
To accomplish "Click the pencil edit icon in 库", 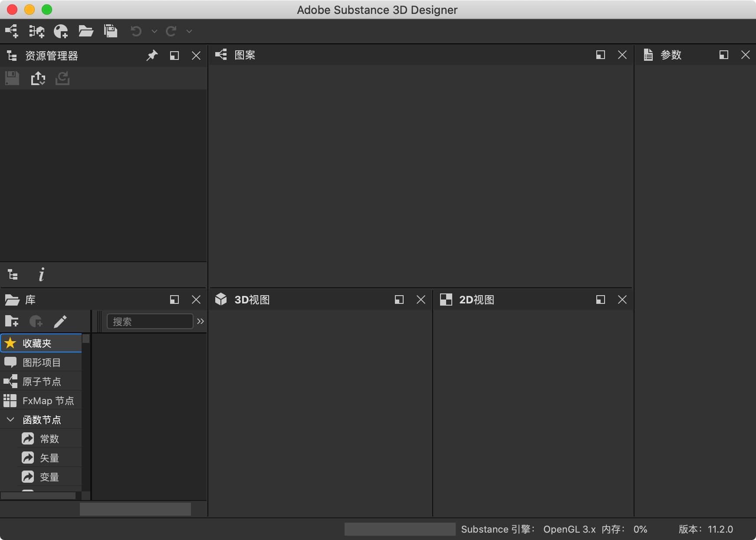I will point(60,321).
